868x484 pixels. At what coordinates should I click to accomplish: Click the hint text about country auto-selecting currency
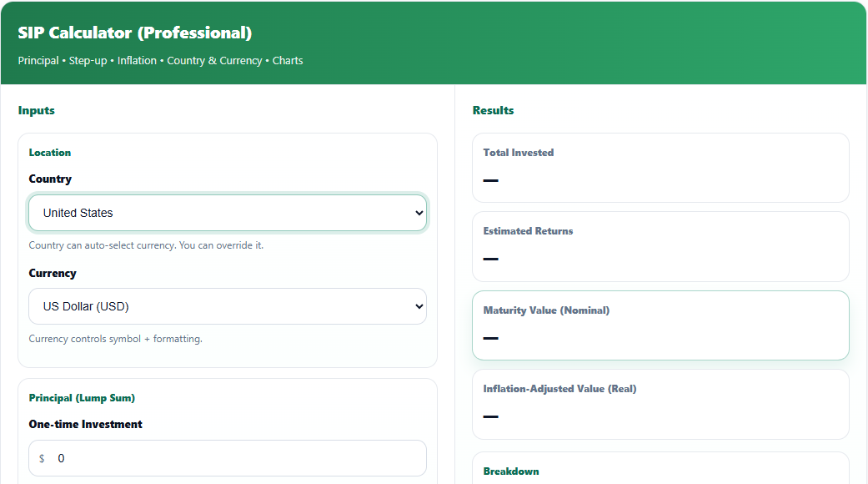click(146, 245)
